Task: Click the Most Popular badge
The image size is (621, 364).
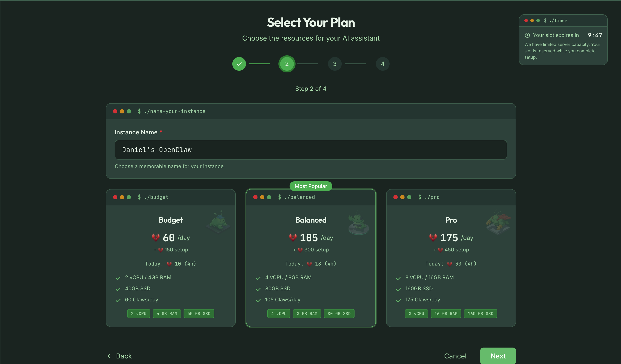Action: tap(311, 186)
